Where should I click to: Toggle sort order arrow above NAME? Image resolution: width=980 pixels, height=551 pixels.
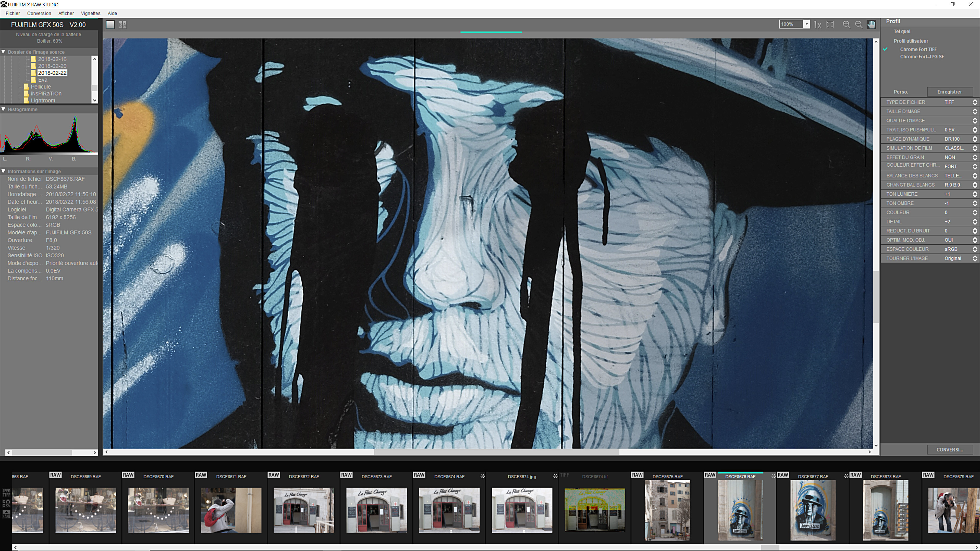(x=6, y=512)
